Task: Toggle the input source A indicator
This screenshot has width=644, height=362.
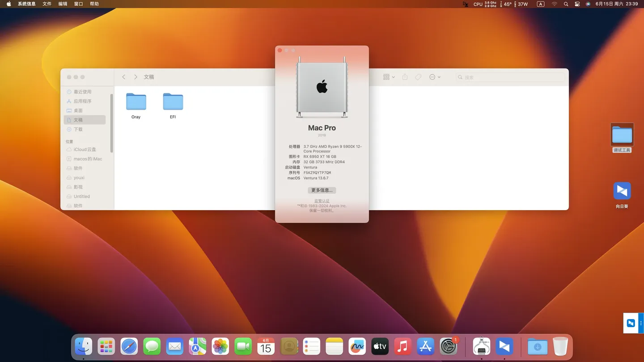Action: [541, 4]
